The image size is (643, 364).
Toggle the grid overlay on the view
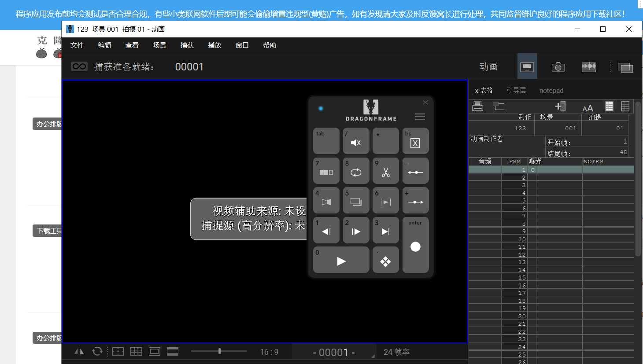coord(136,351)
